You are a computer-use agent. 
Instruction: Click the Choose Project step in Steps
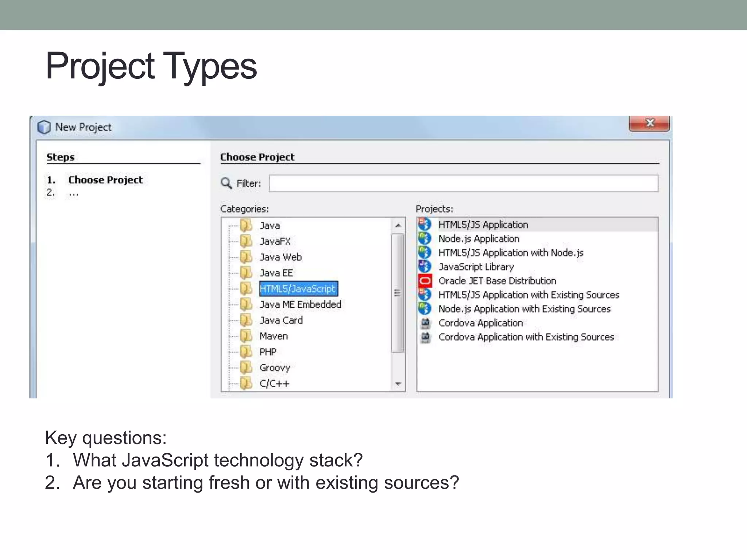coord(105,180)
